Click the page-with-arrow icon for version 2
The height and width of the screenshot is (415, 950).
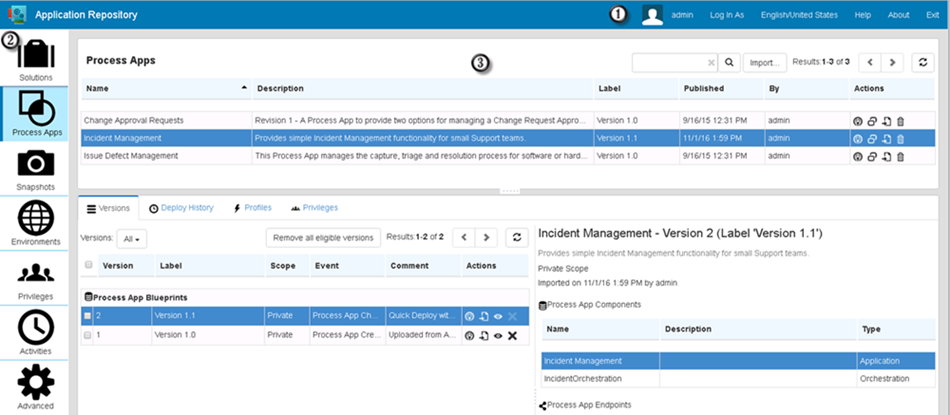pos(484,316)
